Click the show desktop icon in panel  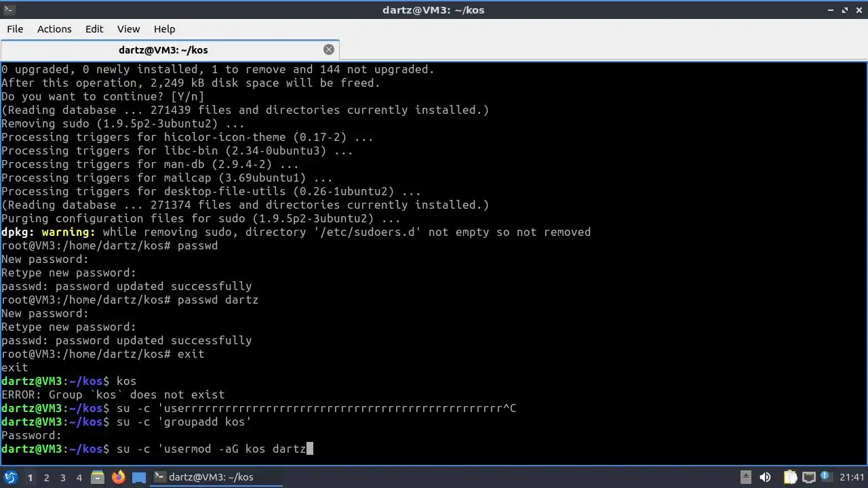(x=139, y=477)
